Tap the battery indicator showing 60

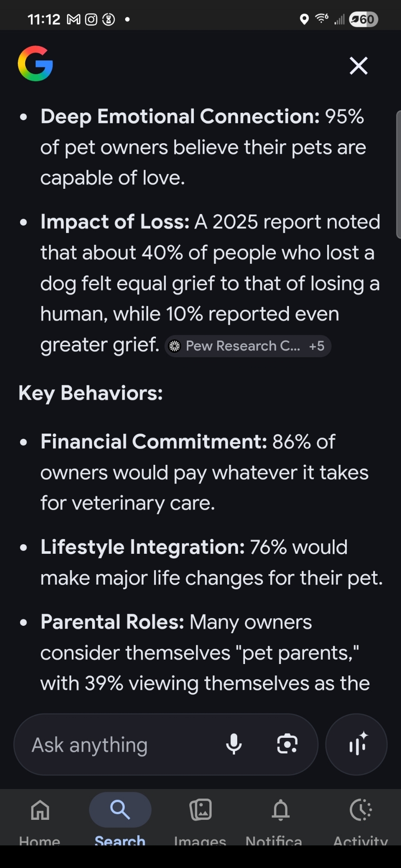(x=364, y=19)
